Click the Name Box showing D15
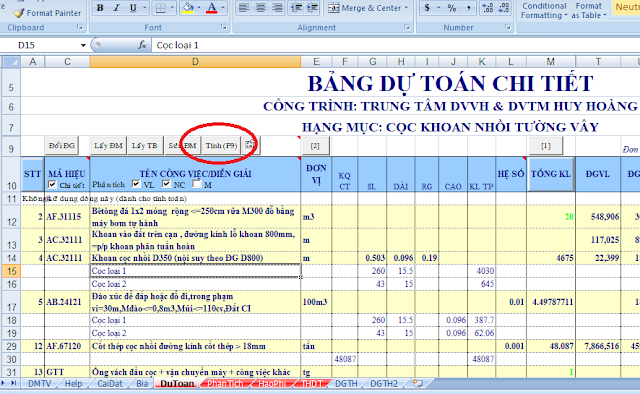Image resolution: width=640 pixels, height=394 pixels. pos(41,45)
